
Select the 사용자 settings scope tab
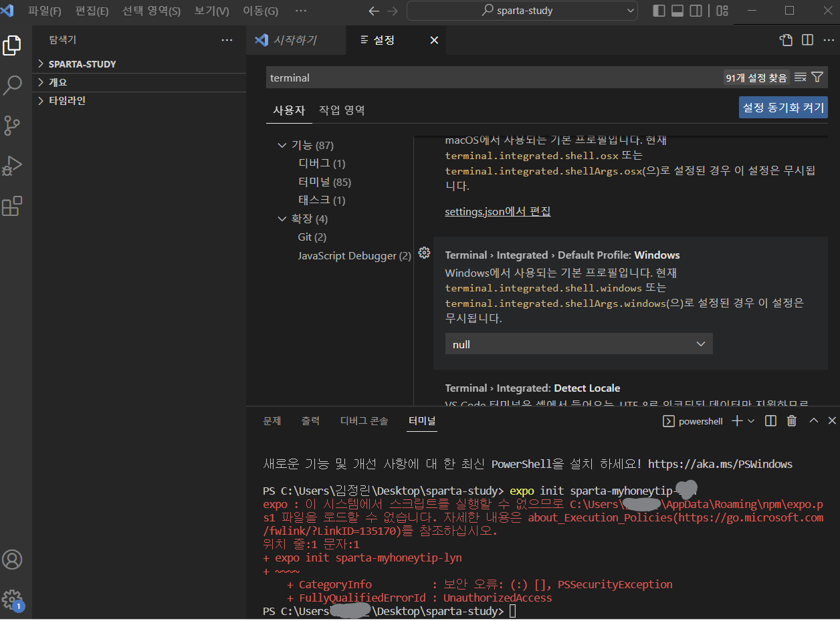coord(289,110)
